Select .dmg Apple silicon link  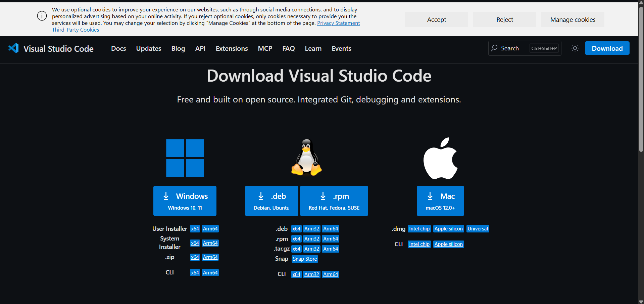449,229
